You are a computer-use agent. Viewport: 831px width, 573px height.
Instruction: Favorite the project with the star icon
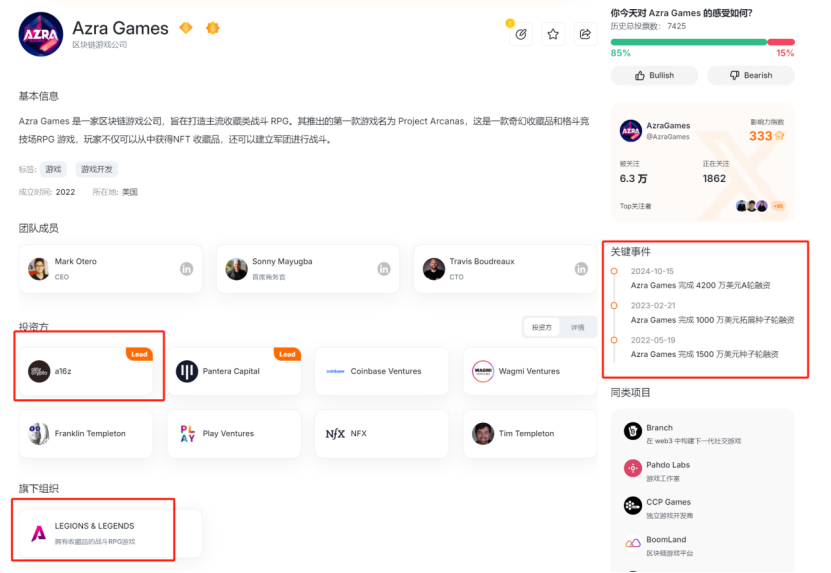(553, 34)
